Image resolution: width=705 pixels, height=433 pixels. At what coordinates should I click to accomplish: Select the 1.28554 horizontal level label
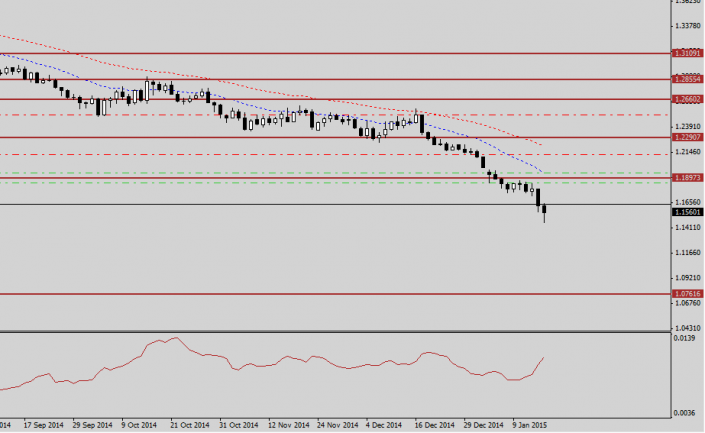click(x=686, y=79)
